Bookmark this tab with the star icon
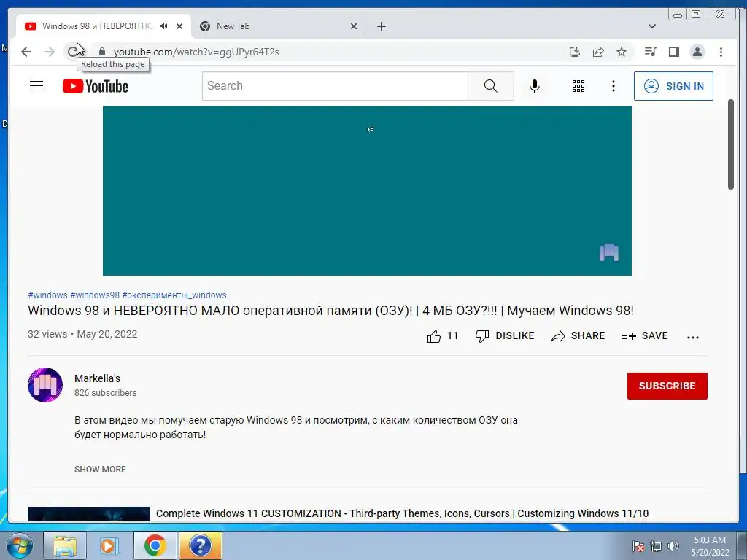 [x=622, y=52]
